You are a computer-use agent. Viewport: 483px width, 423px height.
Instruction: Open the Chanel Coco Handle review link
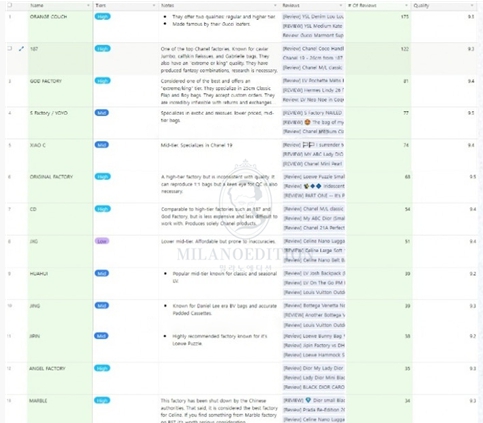pos(313,49)
